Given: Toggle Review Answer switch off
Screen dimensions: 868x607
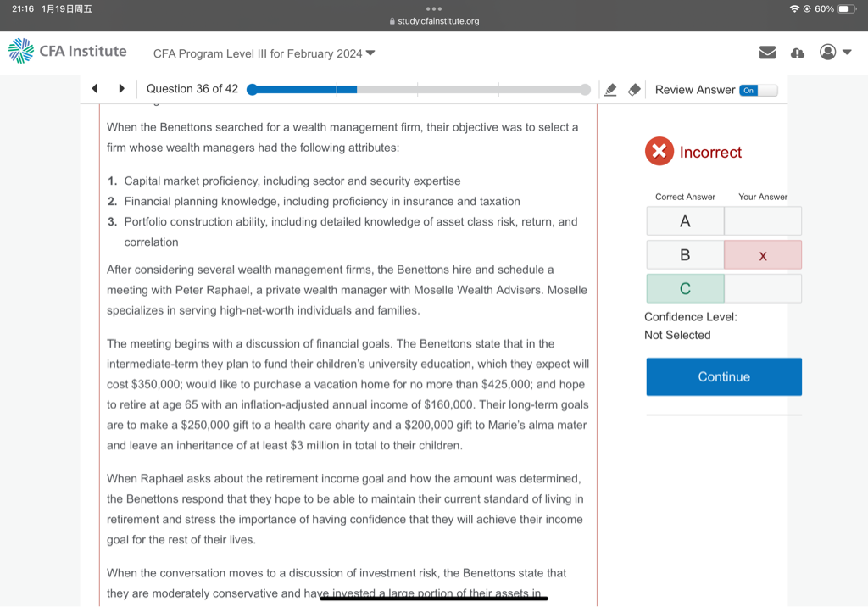Looking at the screenshot, I should coord(757,90).
